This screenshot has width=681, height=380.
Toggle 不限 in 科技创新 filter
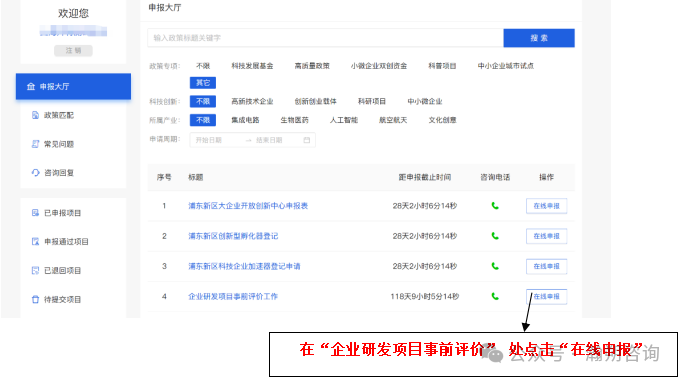coord(203,101)
